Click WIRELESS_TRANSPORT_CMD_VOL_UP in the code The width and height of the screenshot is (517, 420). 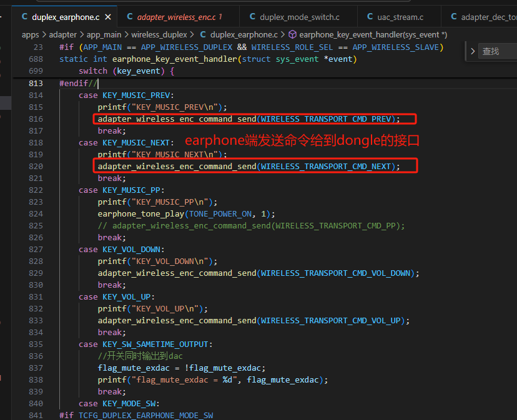331,320
